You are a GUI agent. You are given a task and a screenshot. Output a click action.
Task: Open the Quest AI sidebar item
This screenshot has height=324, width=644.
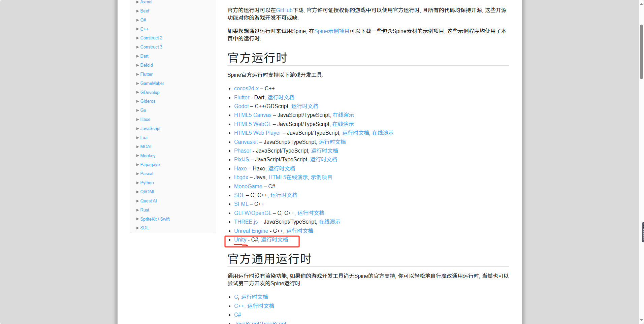point(149,201)
